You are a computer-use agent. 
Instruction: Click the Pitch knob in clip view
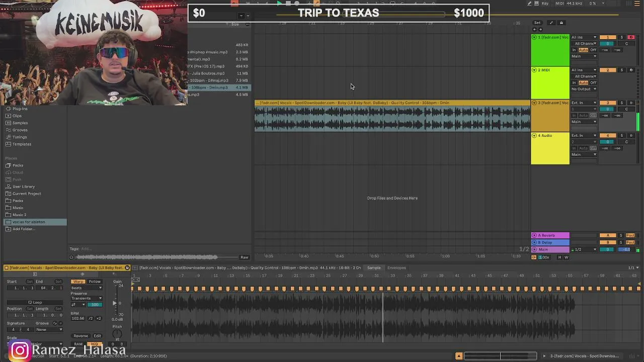[117, 334]
